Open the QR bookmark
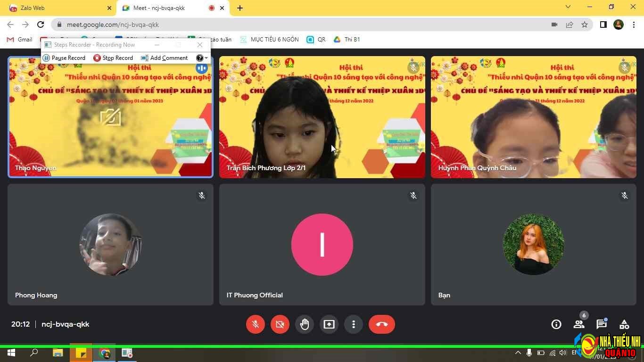Screen dimensions: 644x362 316,40
